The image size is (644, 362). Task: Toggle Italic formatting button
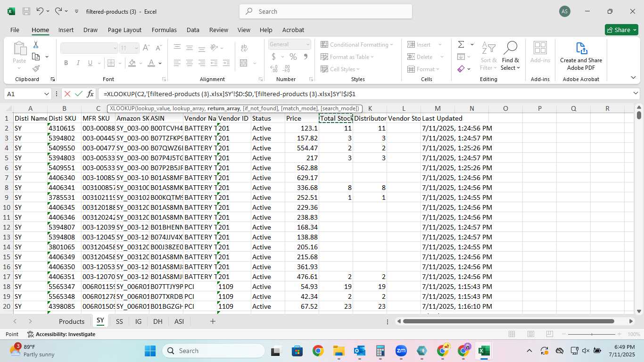pyautogui.click(x=78, y=63)
